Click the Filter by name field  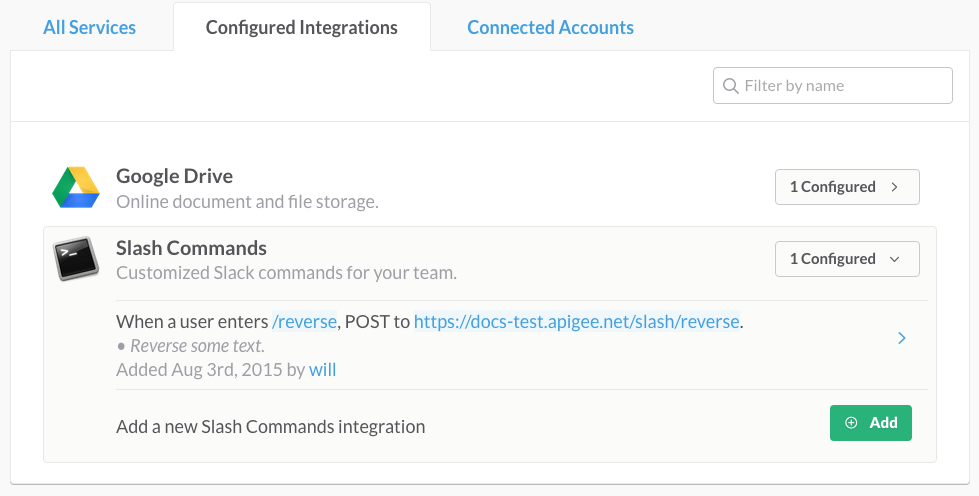click(x=832, y=86)
